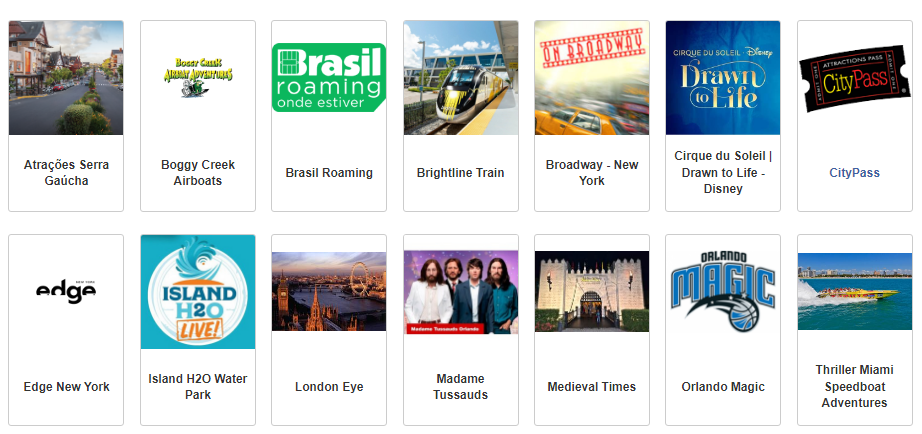
Task: Open the Edge New York logo
Action: click(66, 292)
